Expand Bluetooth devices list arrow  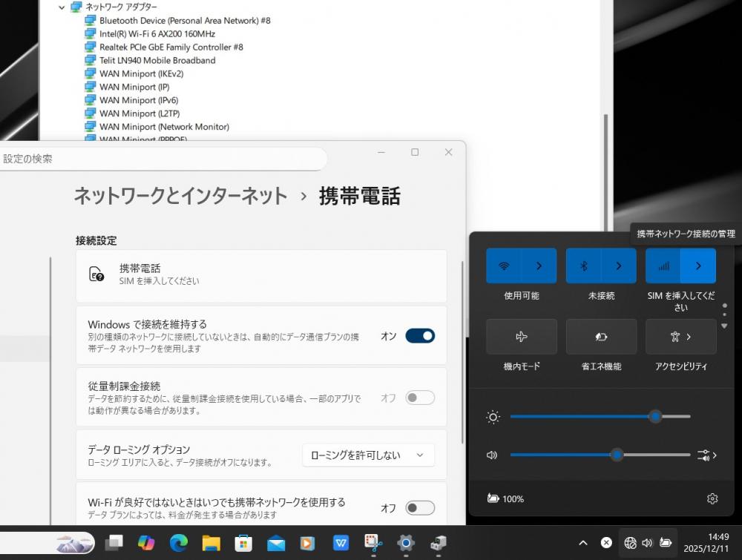[619, 266]
